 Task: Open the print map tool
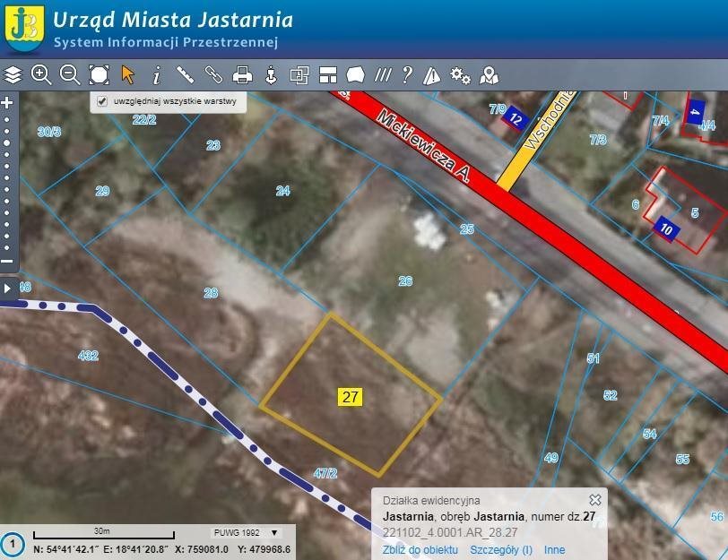pos(242,74)
